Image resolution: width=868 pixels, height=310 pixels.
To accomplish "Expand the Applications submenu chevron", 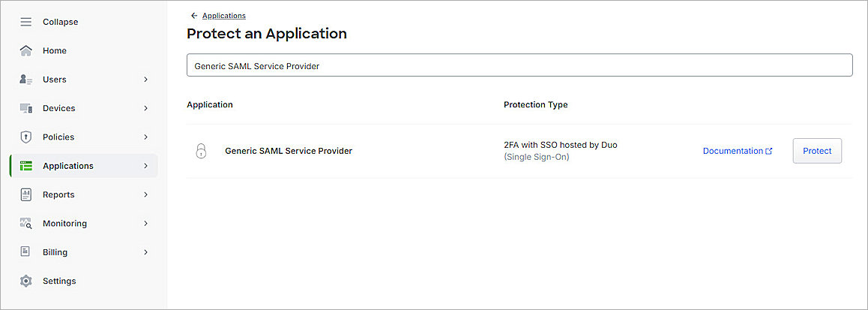I will coord(146,166).
